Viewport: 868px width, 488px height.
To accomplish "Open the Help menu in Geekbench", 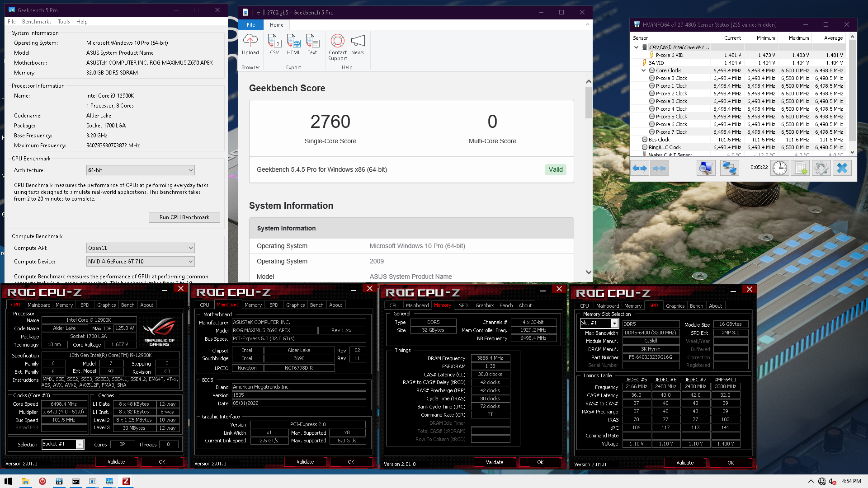I will 82,22.
